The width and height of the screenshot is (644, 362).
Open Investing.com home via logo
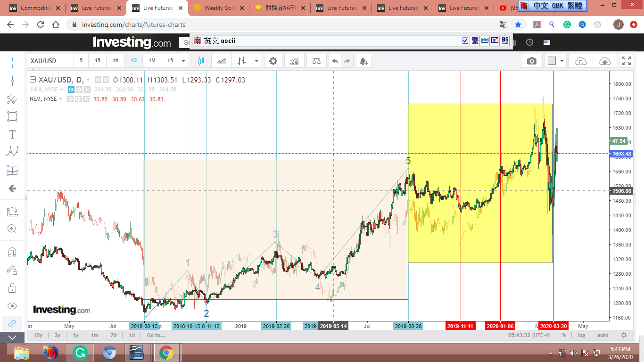[x=132, y=42]
